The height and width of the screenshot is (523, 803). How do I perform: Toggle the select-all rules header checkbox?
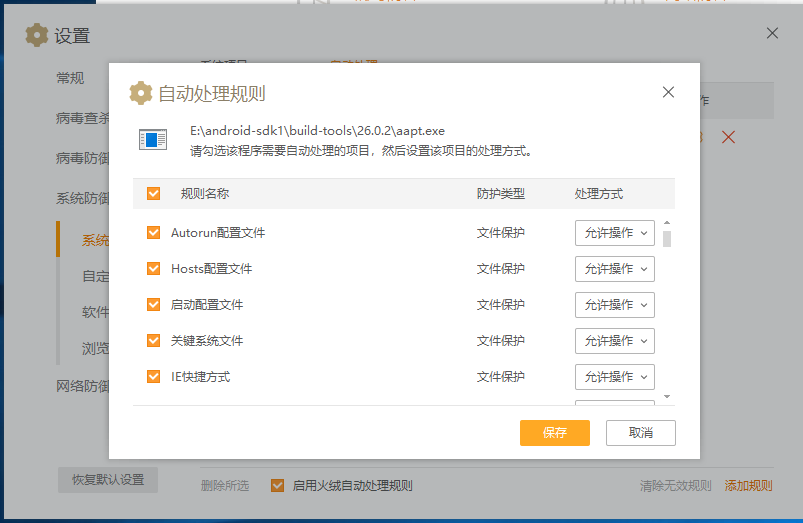[153, 194]
